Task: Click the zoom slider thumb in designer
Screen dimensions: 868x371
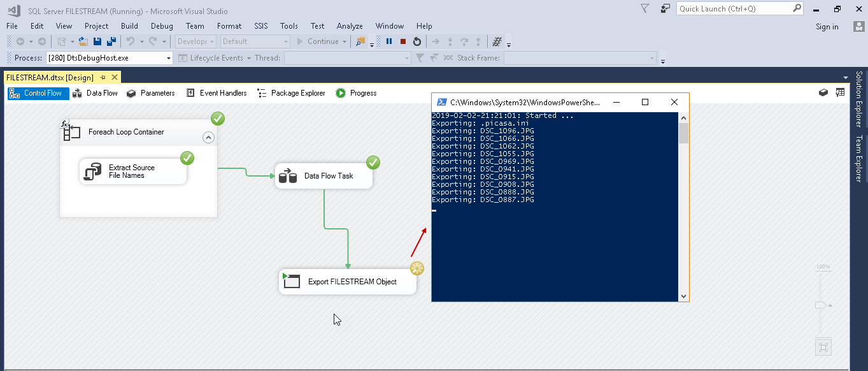Action: click(x=821, y=305)
